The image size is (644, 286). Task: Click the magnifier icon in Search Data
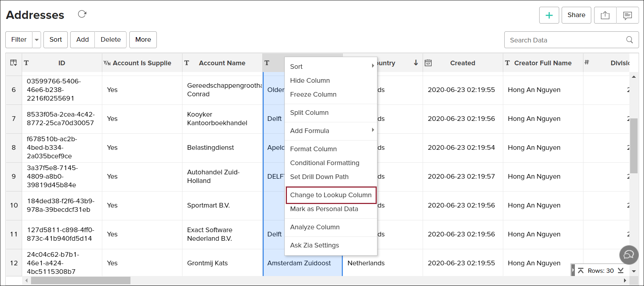point(629,40)
